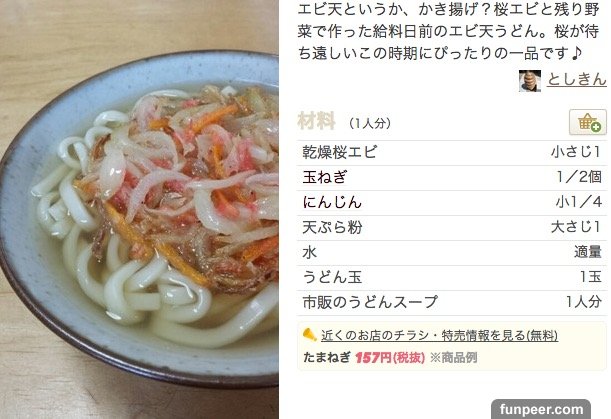The width and height of the screenshot is (611, 419).
Task: Open としきん's profile avatar
Action: tap(530, 81)
